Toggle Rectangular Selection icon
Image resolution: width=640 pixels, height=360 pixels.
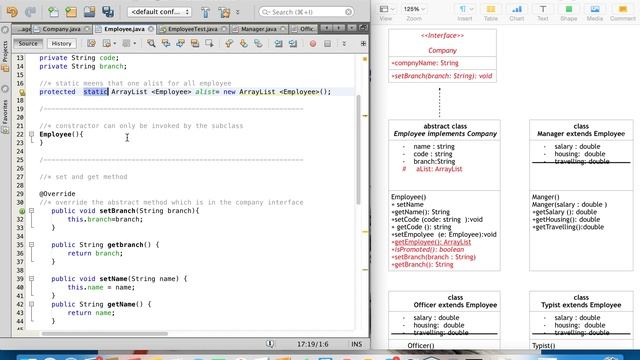tap(209, 43)
